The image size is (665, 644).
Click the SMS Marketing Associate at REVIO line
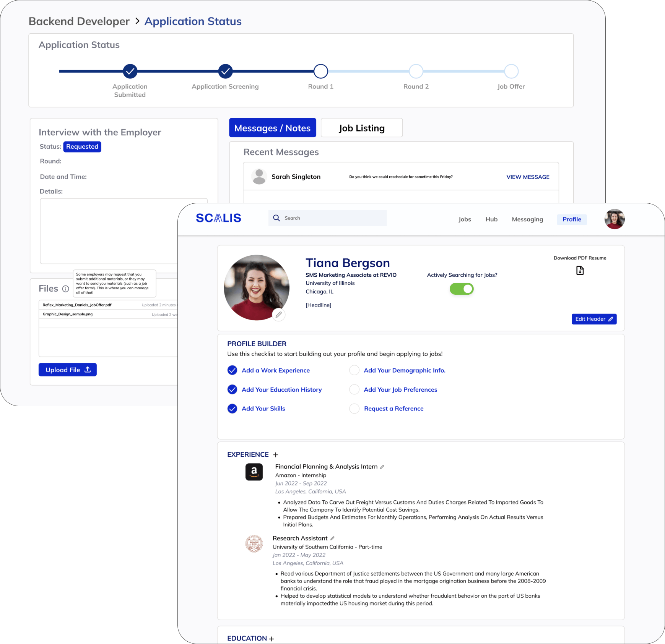point(351,275)
